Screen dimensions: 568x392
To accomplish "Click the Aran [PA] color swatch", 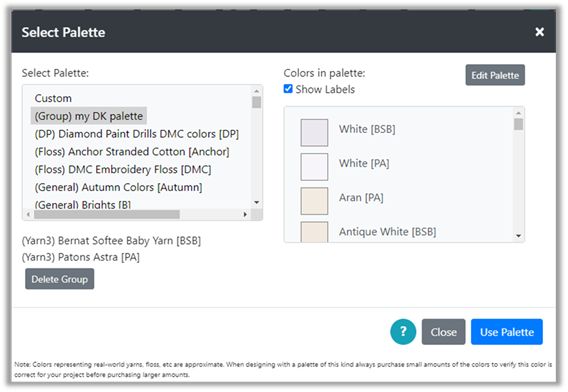I will 314,201.
